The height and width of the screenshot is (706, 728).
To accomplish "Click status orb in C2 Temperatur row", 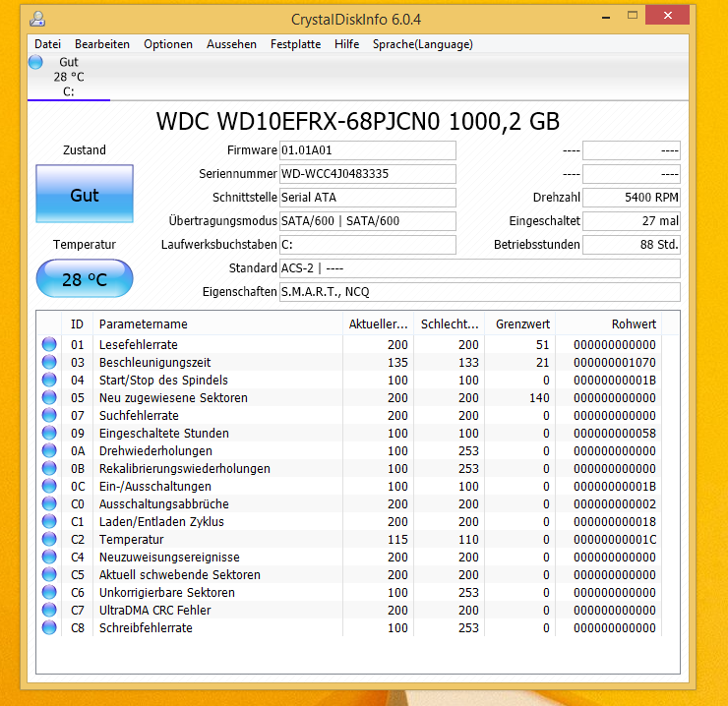I will (49, 539).
